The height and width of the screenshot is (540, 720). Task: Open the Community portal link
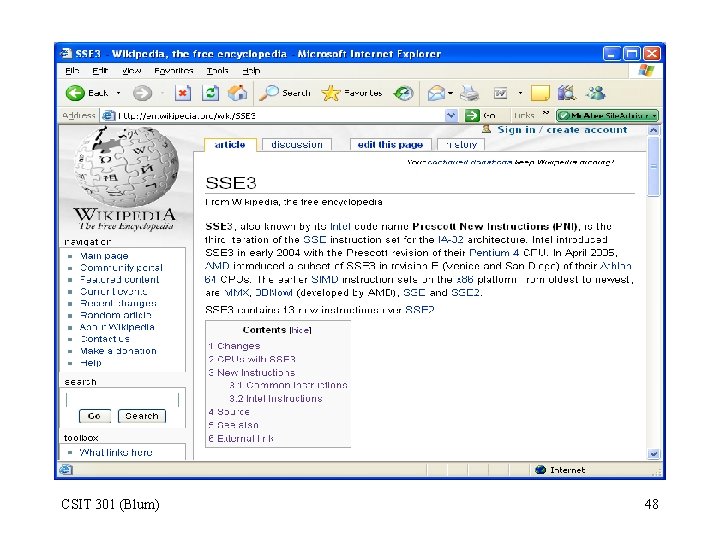coord(121,268)
